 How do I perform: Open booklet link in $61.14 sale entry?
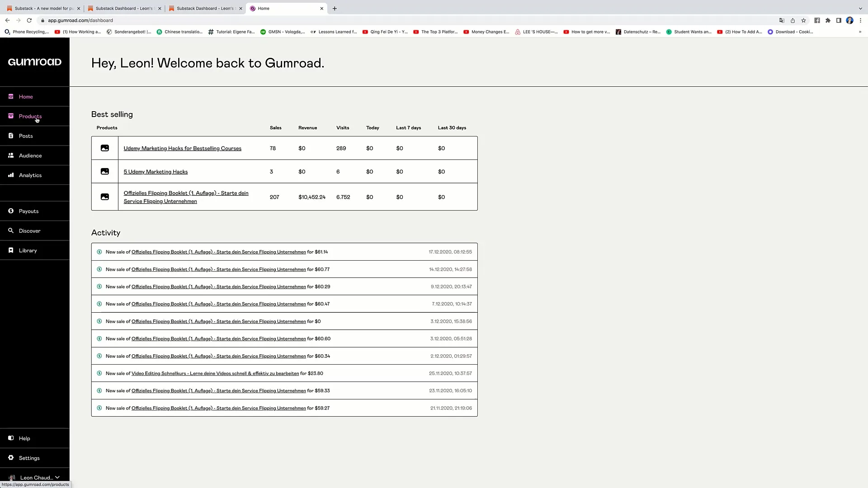tap(218, 252)
